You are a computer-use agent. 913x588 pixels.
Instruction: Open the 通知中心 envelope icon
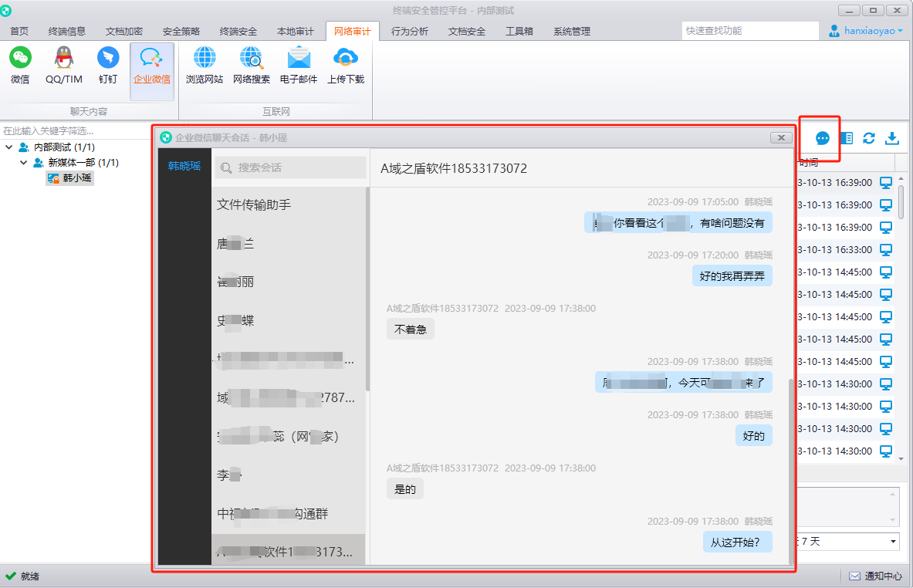(x=854, y=576)
